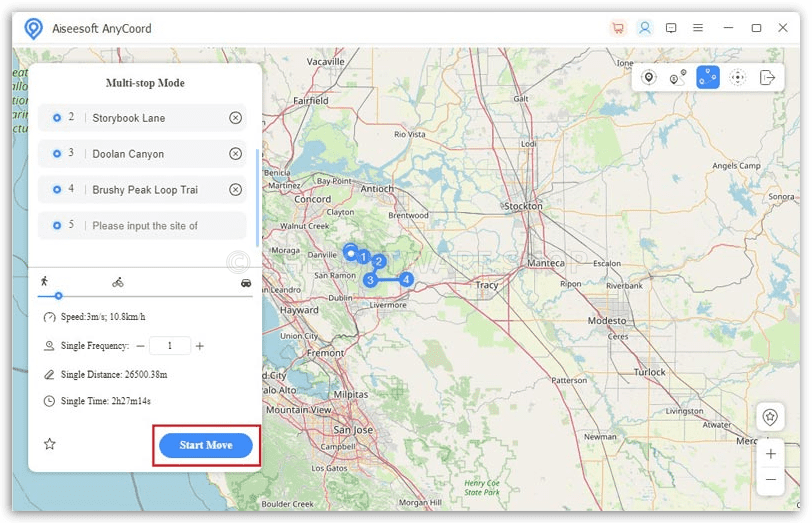Image resolution: width=812 pixels, height=523 pixels.
Task: Remove the Doolan Canyon stop
Action: (x=236, y=154)
